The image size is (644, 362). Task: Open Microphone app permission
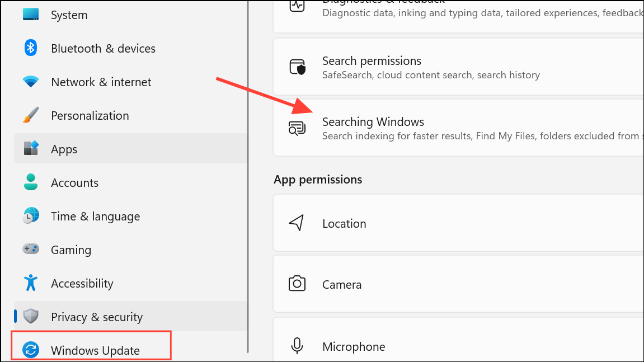coord(458,340)
